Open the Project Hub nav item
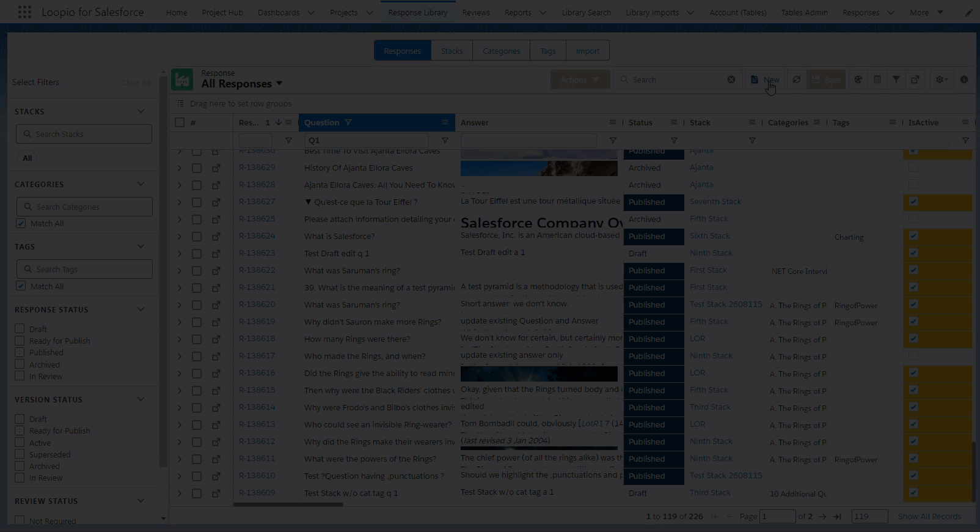 tap(222, 12)
